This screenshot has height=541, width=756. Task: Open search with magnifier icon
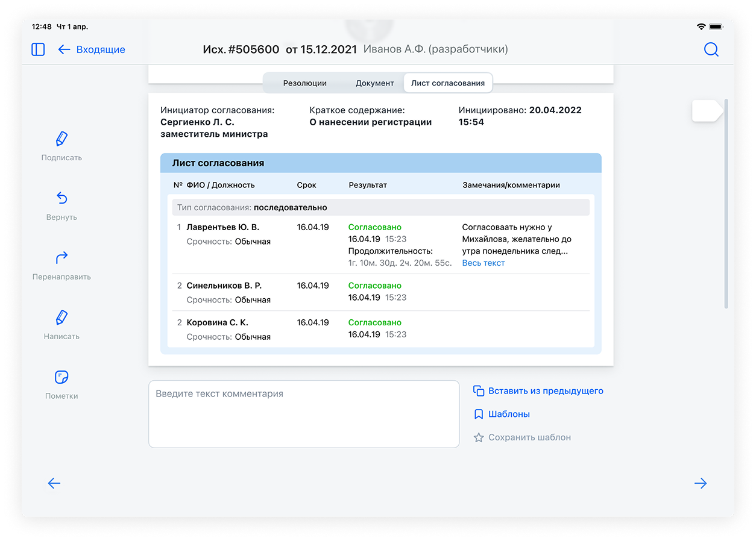tap(711, 49)
